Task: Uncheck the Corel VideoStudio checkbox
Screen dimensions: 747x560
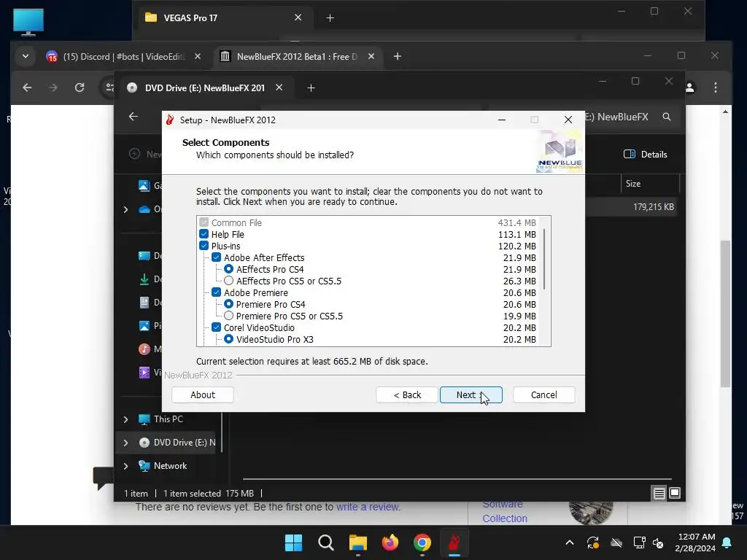Action: coord(216,327)
